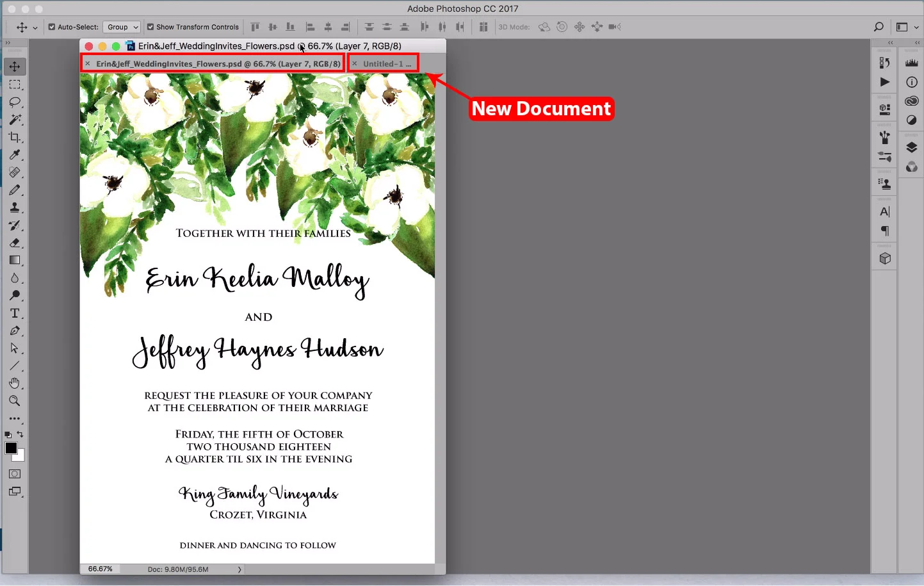Select the Clone Stamp tool
Viewport: 924px width, 586px height.
pos(15,208)
